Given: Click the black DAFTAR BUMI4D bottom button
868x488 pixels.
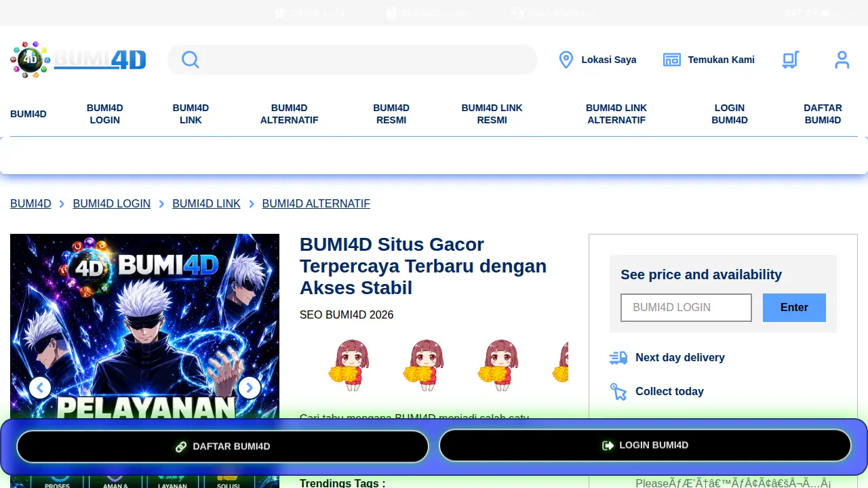Looking at the screenshot, I should (222, 447).
